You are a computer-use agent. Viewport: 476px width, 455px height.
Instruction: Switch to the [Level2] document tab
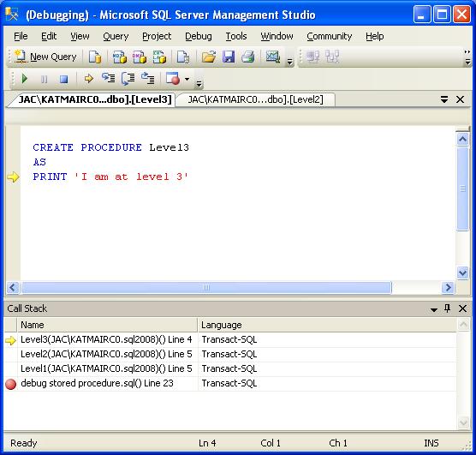point(255,99)
